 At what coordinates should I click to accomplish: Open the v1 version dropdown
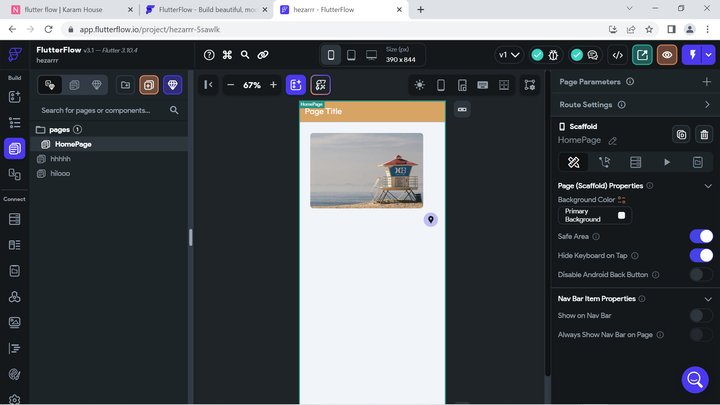[509, 55]
